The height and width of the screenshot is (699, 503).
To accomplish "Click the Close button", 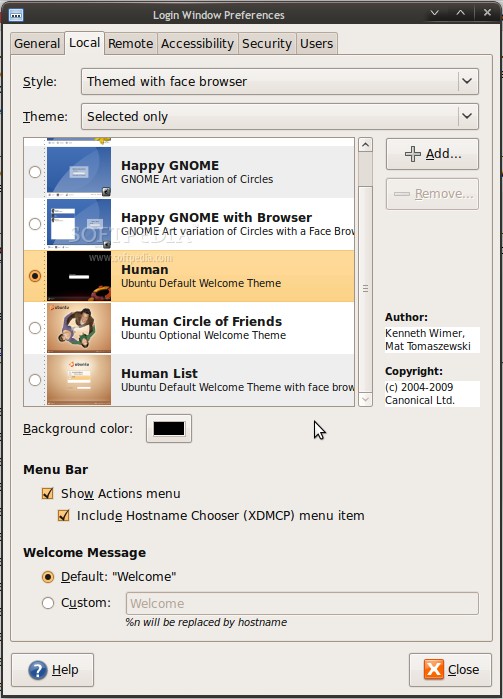I will point(450,670).
